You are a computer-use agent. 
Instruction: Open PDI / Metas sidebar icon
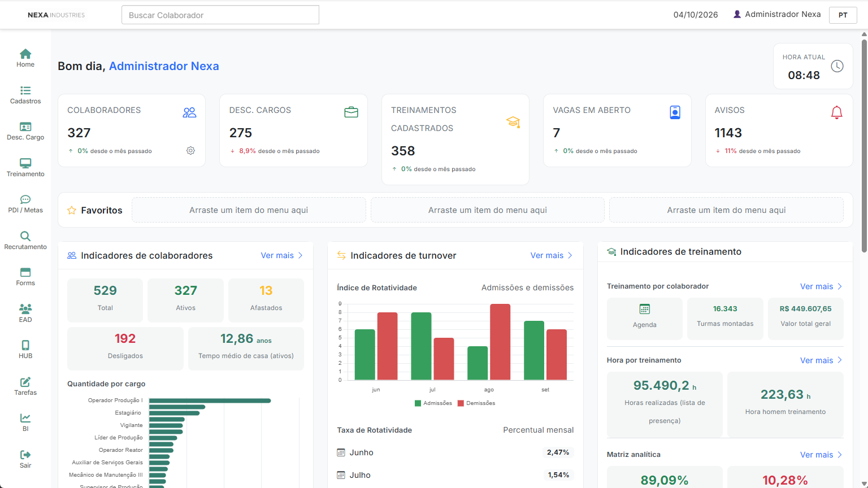(25, 199)
